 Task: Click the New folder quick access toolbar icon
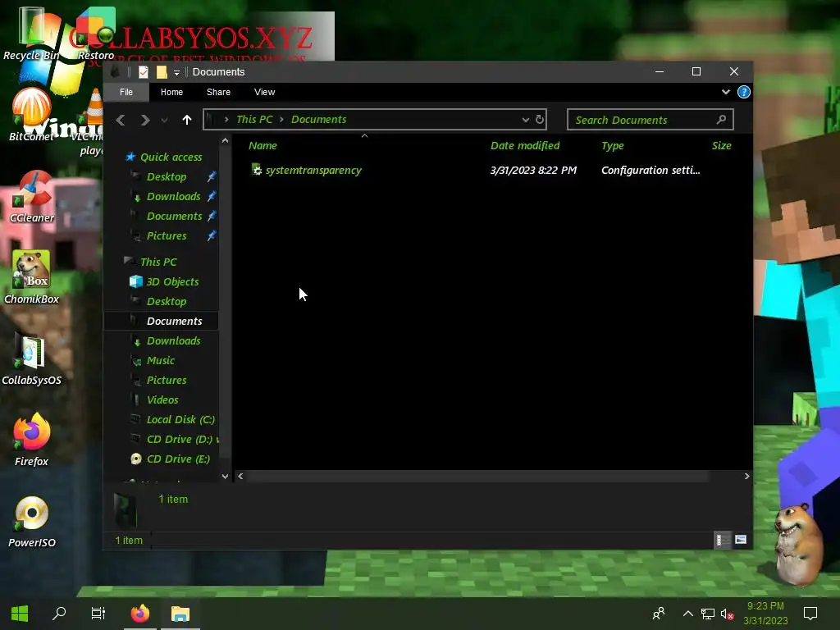pyautogui.click(x=162, y=72)
